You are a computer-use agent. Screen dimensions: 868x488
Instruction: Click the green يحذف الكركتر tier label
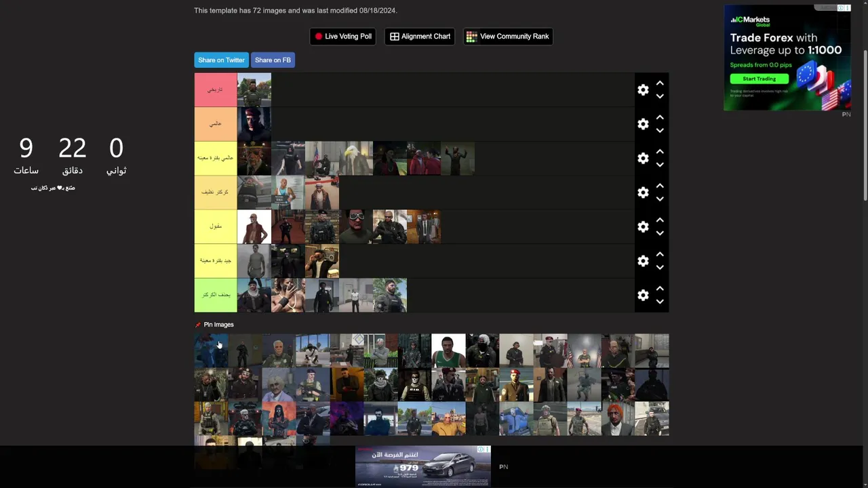(x=216, y=295)
